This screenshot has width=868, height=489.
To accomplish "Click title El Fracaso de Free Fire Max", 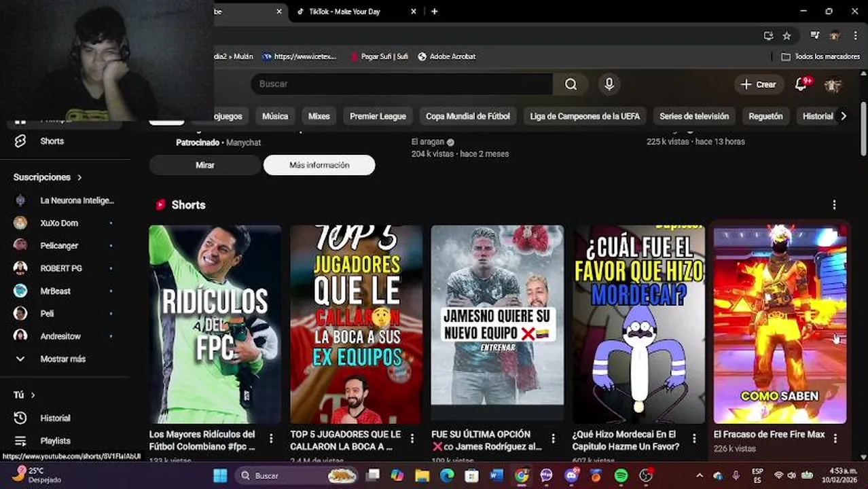I will (769, 435).
